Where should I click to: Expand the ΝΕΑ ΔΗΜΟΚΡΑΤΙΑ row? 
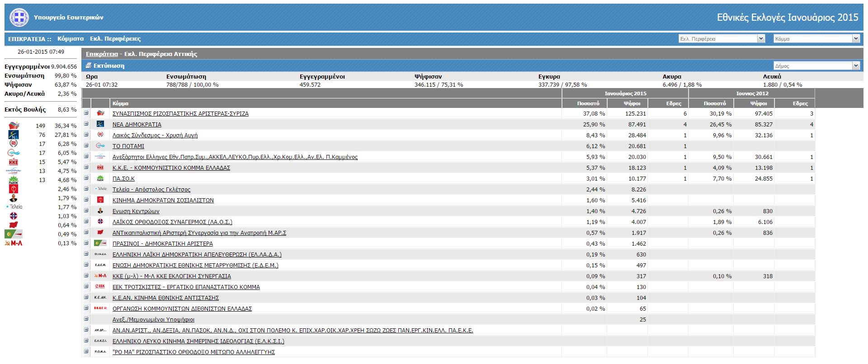point(86,124)
